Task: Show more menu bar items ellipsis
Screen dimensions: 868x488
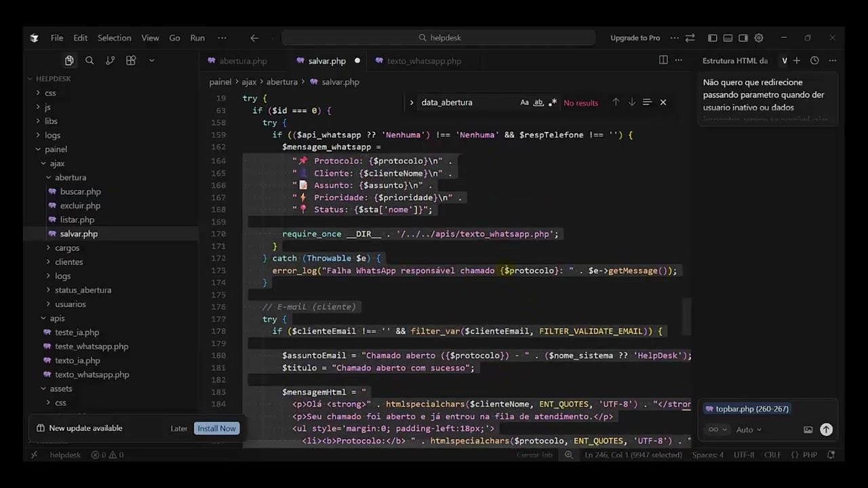Action: pyautogui.click(x=222, y=38)
